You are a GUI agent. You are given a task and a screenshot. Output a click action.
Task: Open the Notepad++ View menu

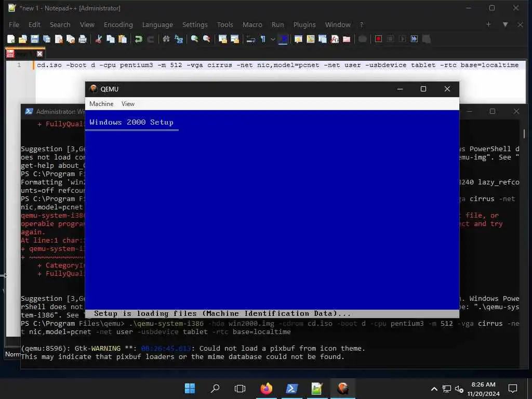(87, 25)
